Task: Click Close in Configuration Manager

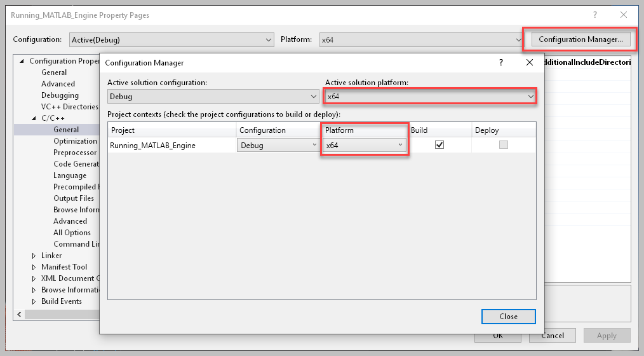Action: click(509, 317)
